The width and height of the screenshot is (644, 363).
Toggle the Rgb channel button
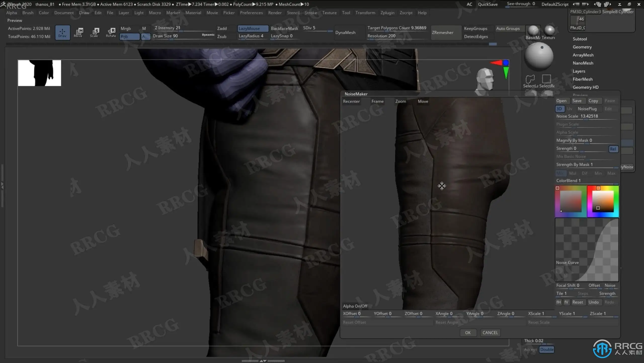[x=129, y=37]
